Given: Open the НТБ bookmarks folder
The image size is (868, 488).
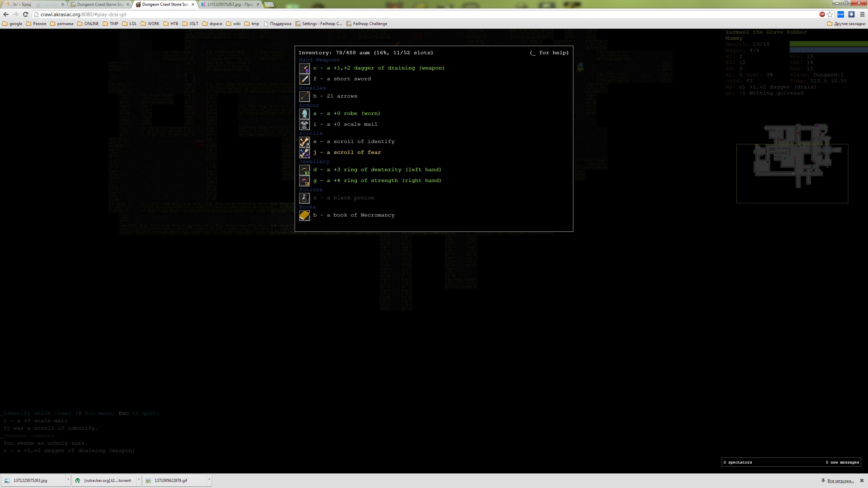Looking at the screenshot, I should click(171, 24).
